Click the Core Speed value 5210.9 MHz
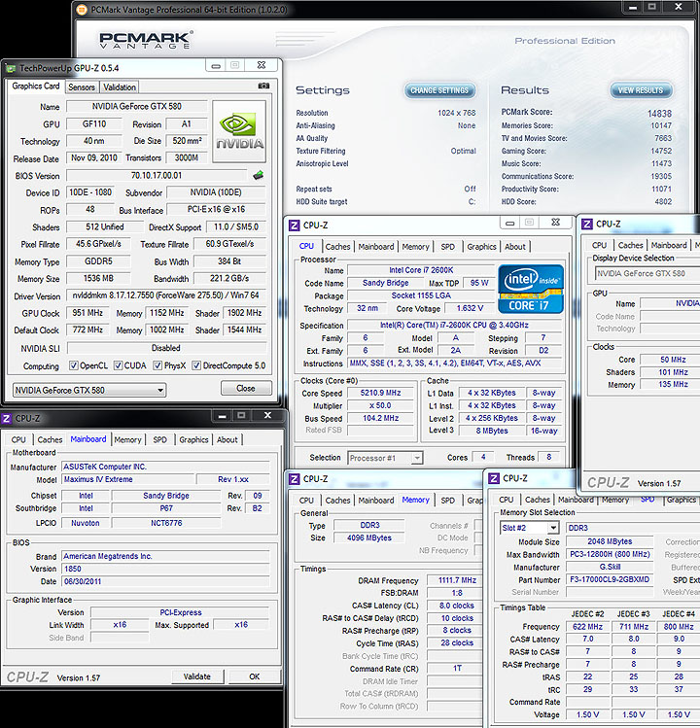The image size is (700, 728). pos(380,393)
